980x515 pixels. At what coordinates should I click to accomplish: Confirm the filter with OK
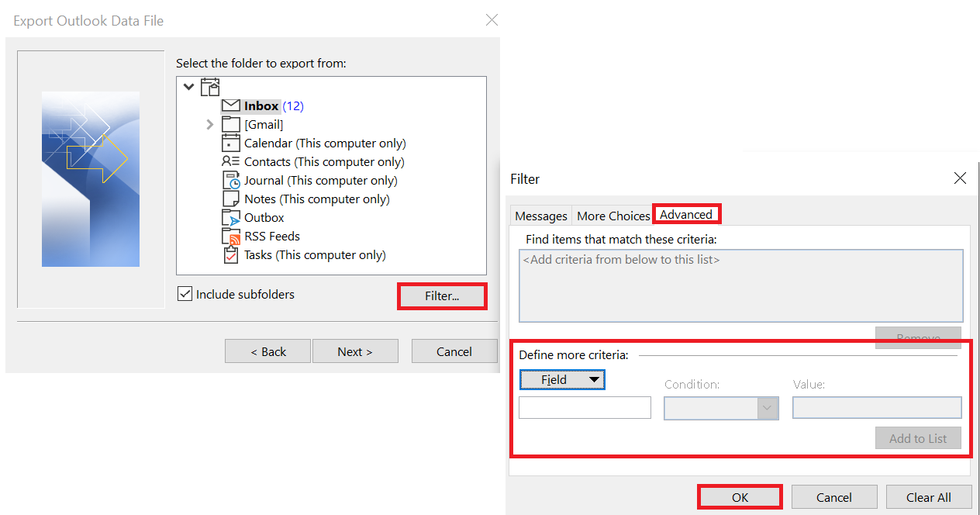point(740,497)
